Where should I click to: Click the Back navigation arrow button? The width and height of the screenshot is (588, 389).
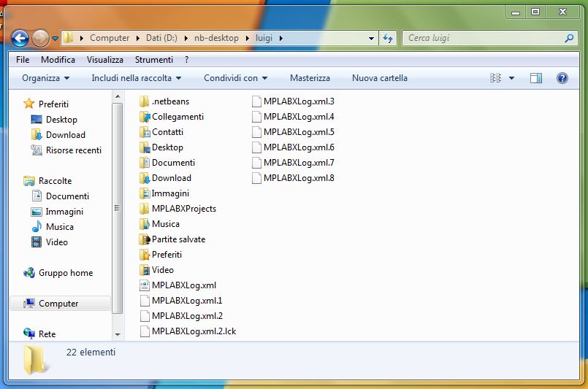(20, 38)
